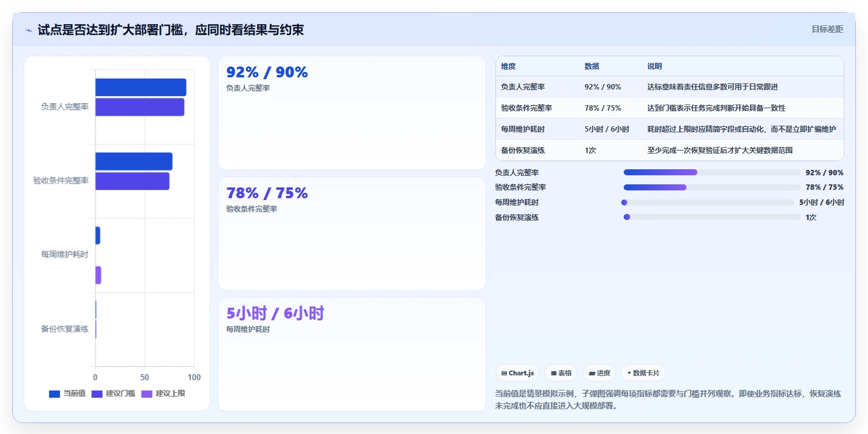The width and height of the screenshot is (868, 434).
Task: Click the 备份恢复演练 label on the chart axis
Action: [65, 329]
